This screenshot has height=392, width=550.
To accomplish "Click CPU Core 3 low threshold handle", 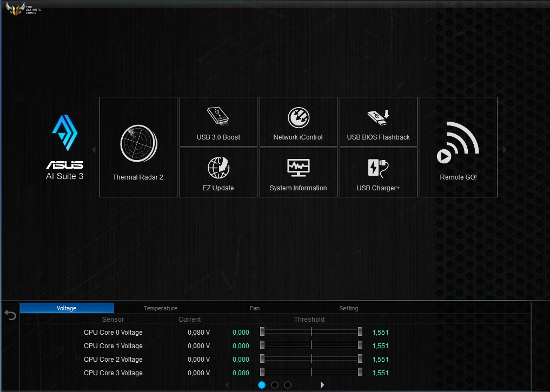I will [x=262, y=373].
